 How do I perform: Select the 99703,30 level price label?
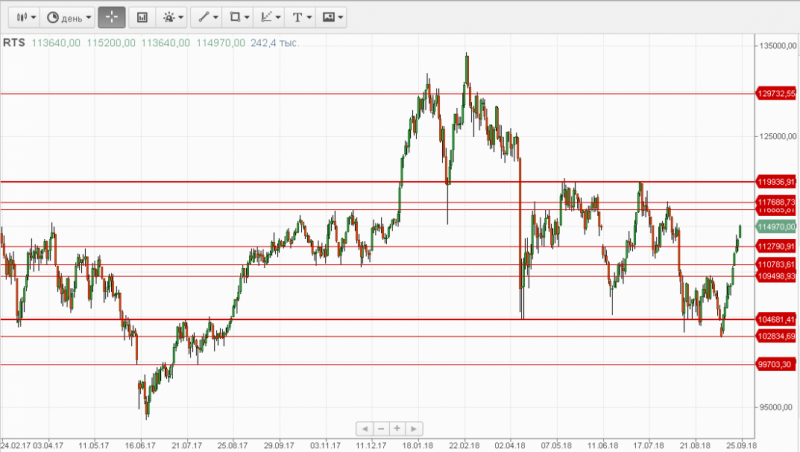tap(776, 364)
